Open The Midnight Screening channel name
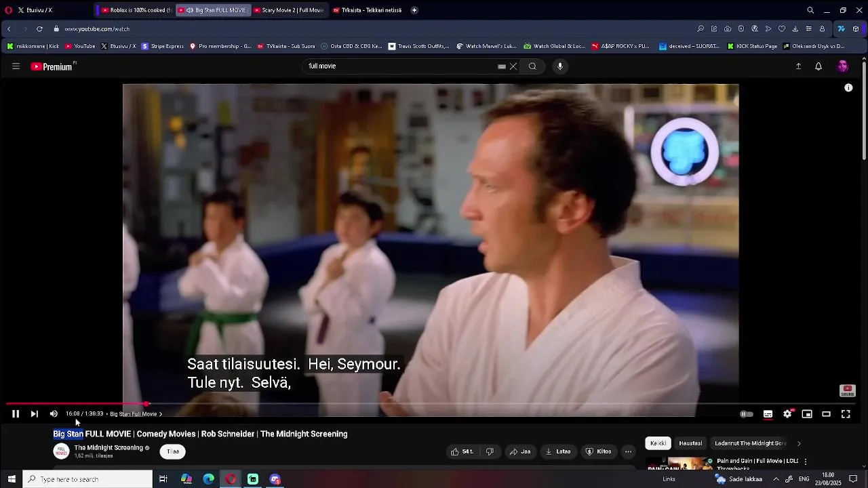868x488 pixels. pyautogui.click(x=108, y=448)
